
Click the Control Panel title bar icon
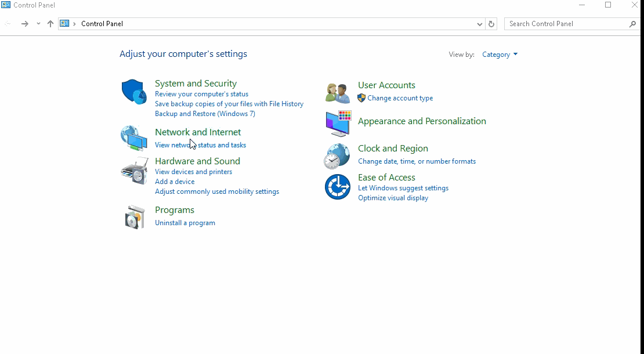6,5
